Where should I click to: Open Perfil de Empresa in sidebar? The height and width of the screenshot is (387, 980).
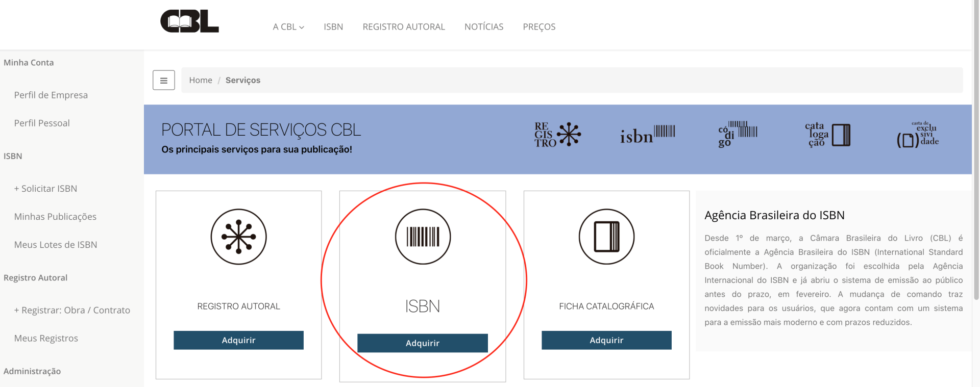(x=51, y=95)
